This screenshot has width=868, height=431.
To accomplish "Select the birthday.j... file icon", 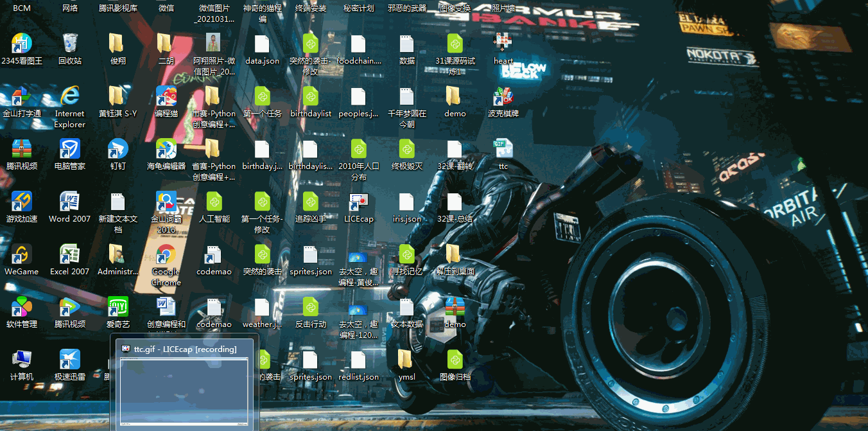I will coord(263,149).
